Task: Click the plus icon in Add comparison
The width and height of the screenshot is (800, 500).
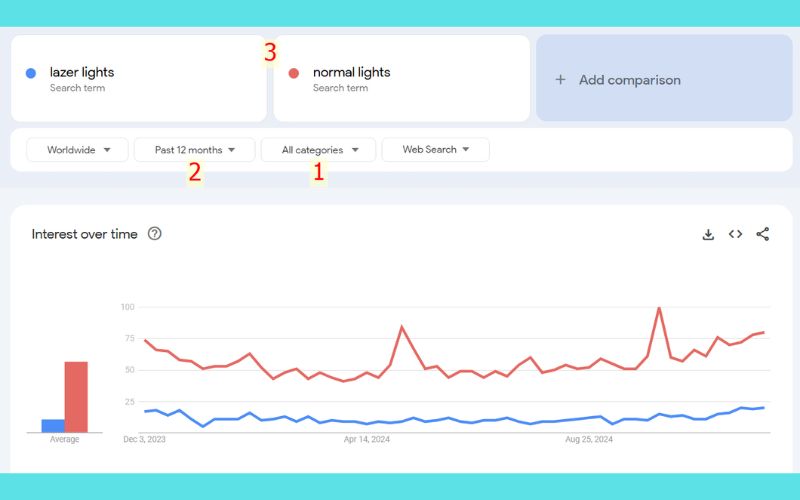Action: click(x=560, y=80)
